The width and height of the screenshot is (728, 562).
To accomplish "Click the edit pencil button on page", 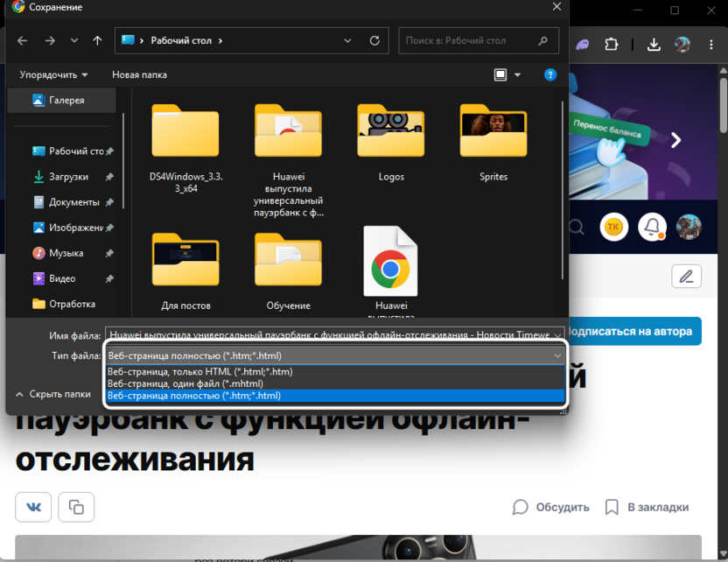I will click(686, 277).
